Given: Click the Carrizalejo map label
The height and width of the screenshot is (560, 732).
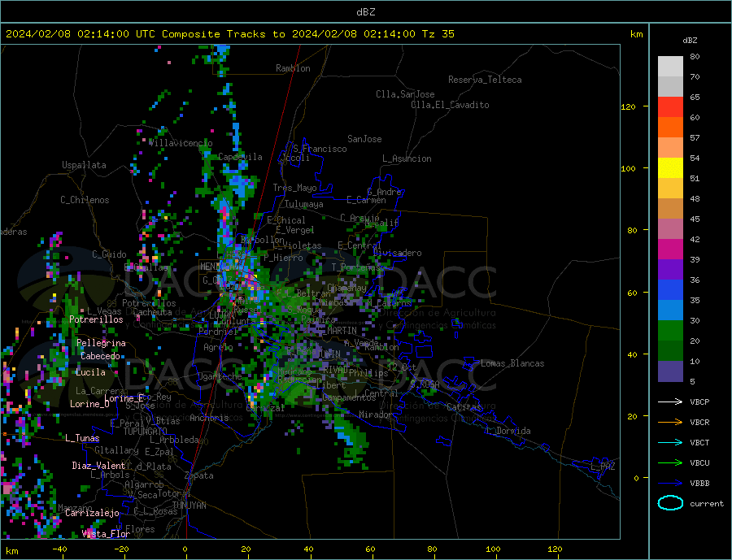Looking at the screenshot, I should [92, 514].
